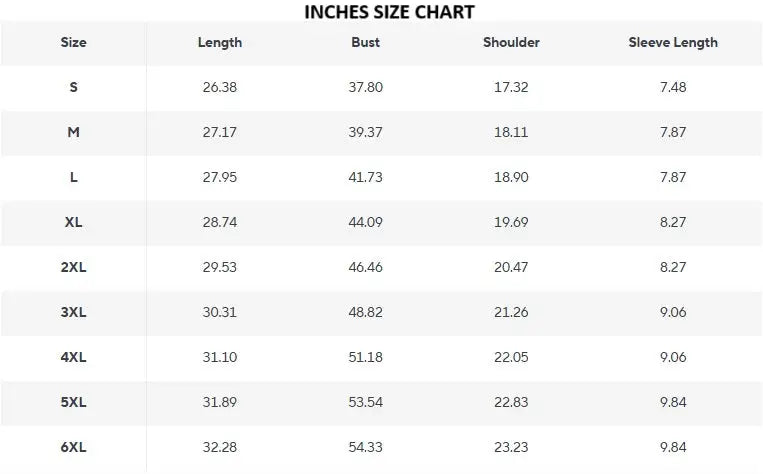
Task: Select the Size column header
Action: coord(73,43)
